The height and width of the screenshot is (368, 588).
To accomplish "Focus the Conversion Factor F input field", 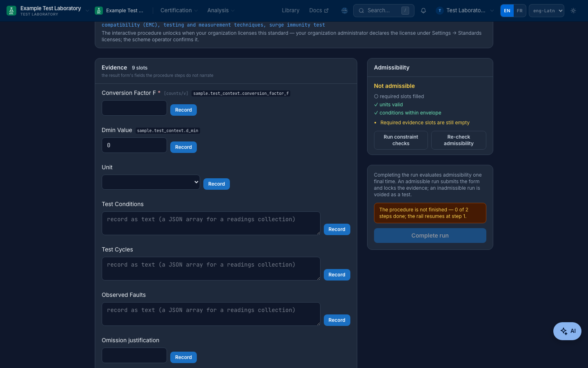I will [134, 108].
